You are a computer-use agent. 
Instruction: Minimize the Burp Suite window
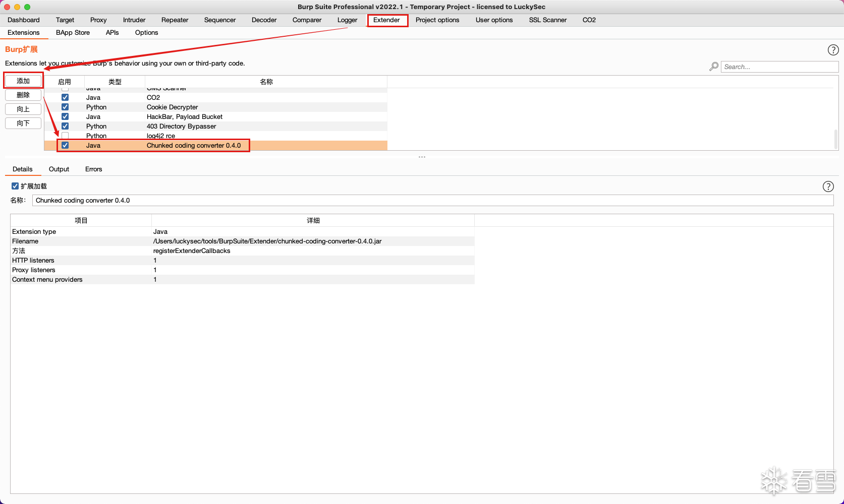pyautogui.click(x=17, y=7)
